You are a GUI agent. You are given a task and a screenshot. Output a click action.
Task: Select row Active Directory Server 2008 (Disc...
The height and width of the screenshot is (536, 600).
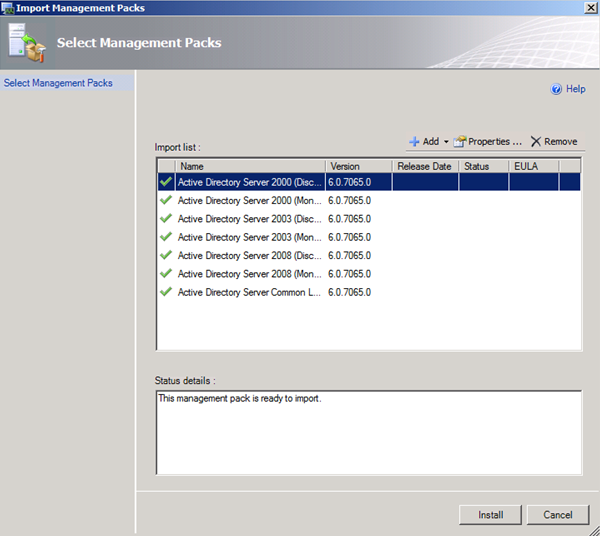tap(369, 256)
